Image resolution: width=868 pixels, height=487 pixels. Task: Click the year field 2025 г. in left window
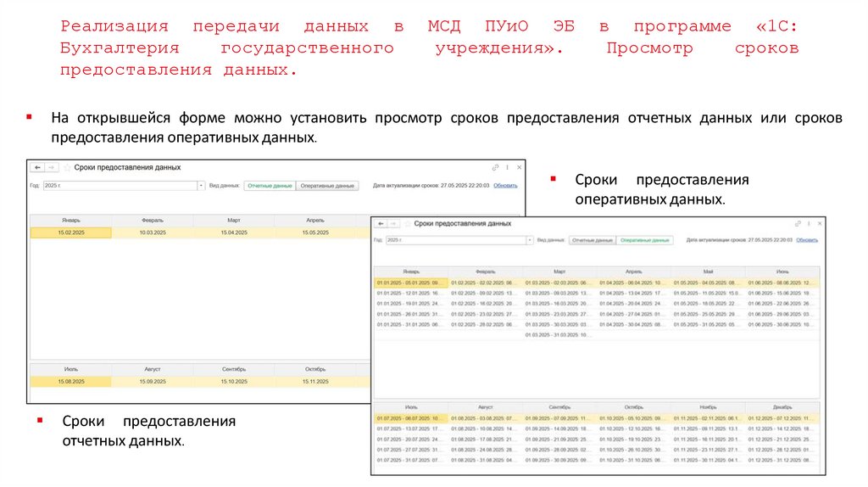coord(120,186)
